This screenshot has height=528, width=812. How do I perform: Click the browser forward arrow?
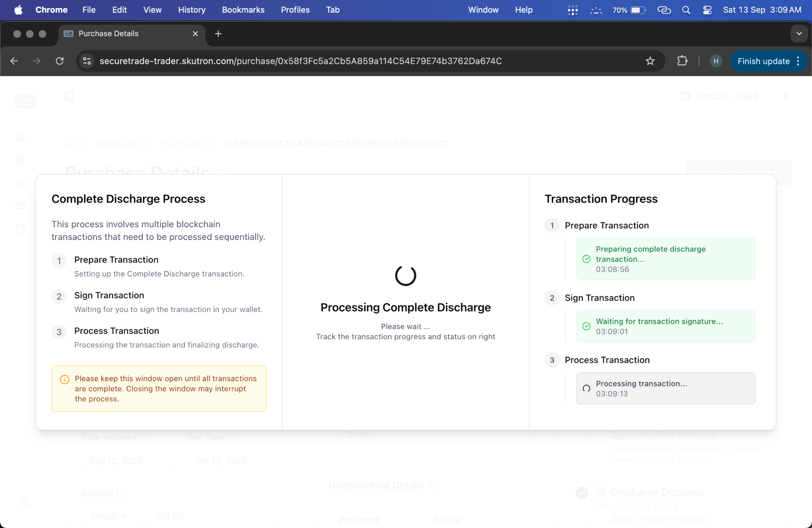pyautogui.click(x=36, y=61)
